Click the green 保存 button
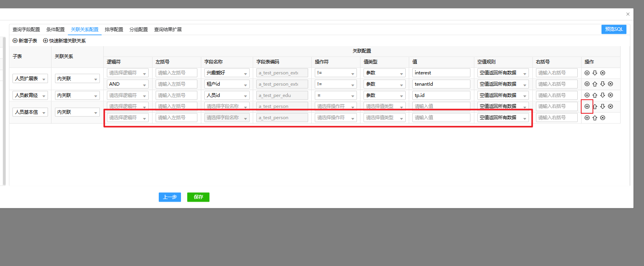 point(198,197)
